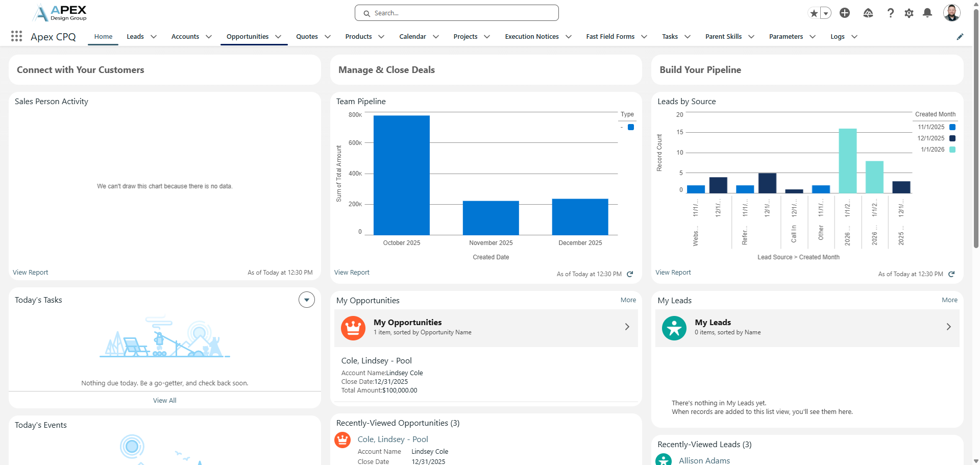Click View Report under Sales Person Activity
The height and width of the screenshot is (465, 980).
[x=31, y=273]
